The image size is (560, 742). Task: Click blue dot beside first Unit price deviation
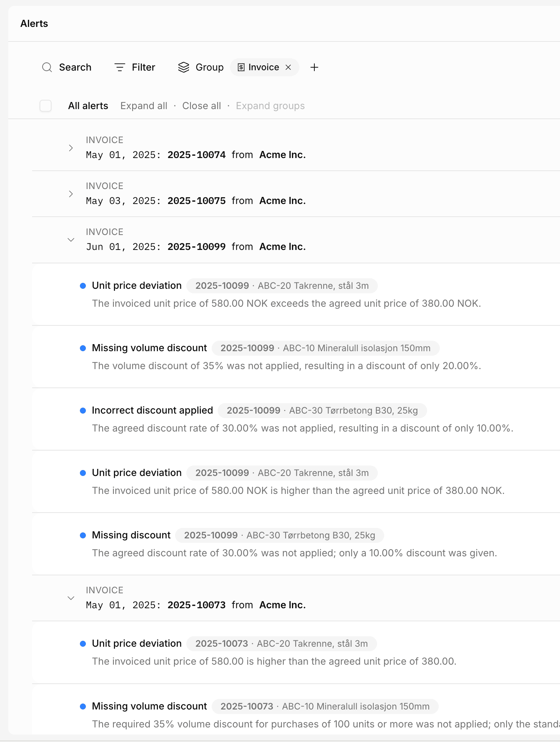coord(83,286)
